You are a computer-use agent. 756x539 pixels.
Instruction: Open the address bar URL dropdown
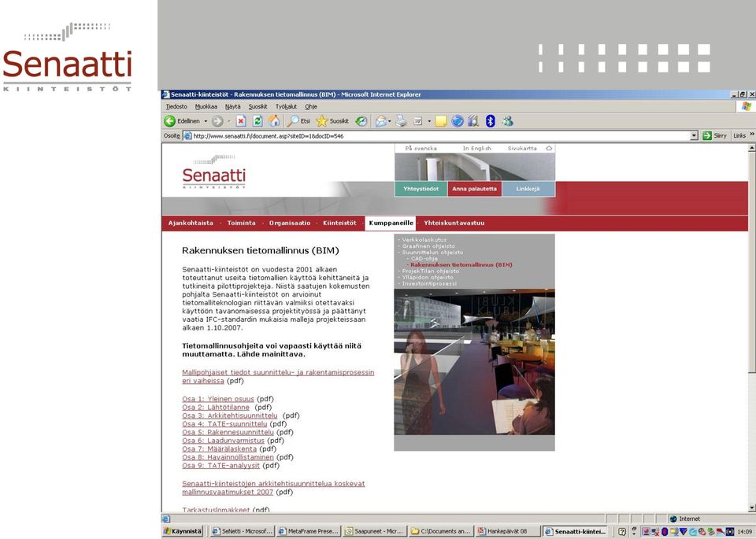(x=694, y=136)
